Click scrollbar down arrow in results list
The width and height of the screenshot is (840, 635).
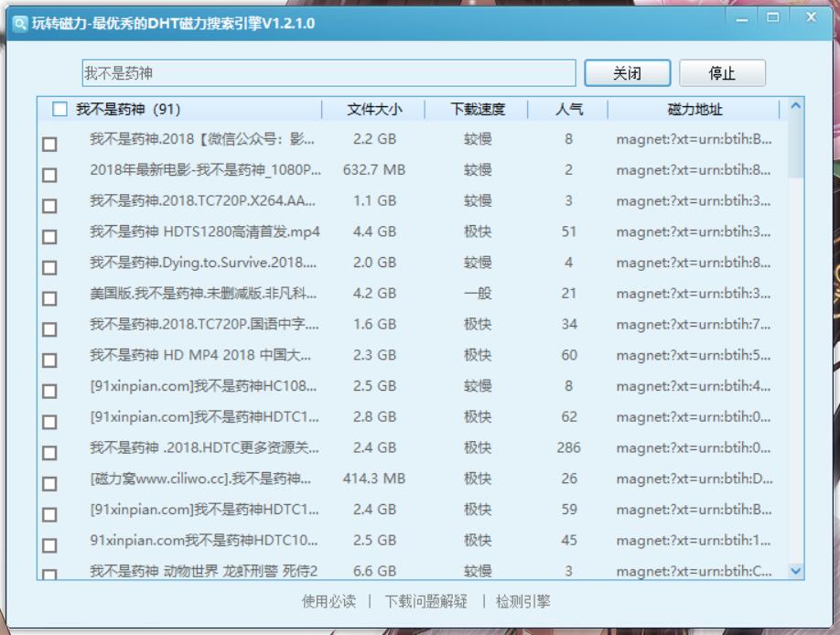point(795,571)
